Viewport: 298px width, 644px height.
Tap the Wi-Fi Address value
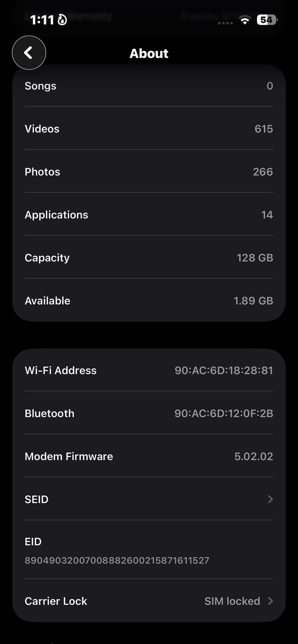click(x=224, y=370)
